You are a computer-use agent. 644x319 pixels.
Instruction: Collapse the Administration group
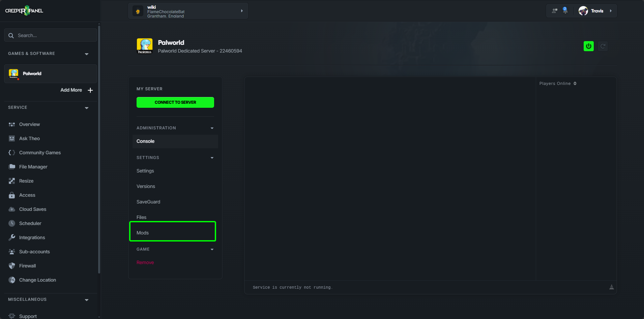pos(212,128)
